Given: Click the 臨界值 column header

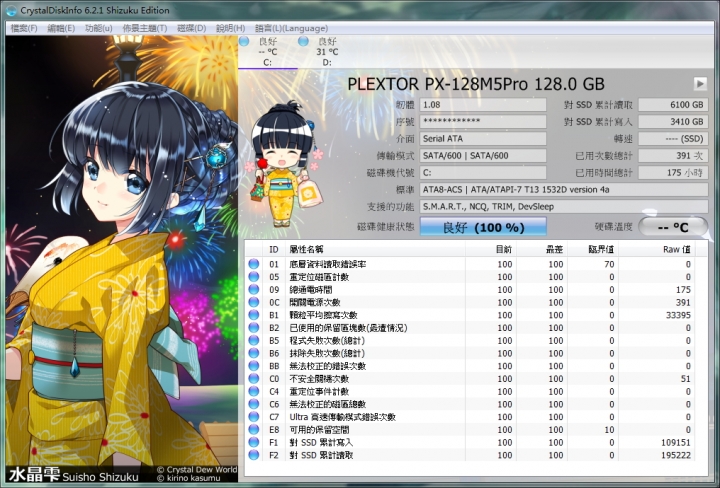Looking at the screenshot, I should pos(593,249).
